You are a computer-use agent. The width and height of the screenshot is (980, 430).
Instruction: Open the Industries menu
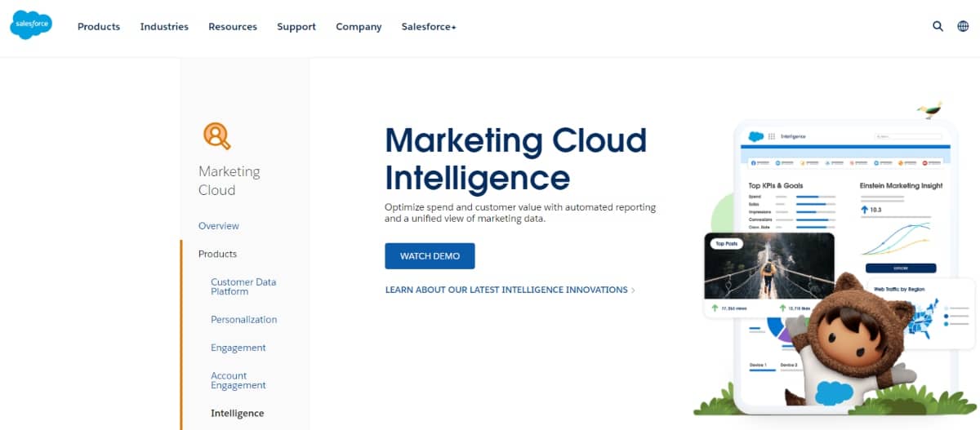coord(164,27)
